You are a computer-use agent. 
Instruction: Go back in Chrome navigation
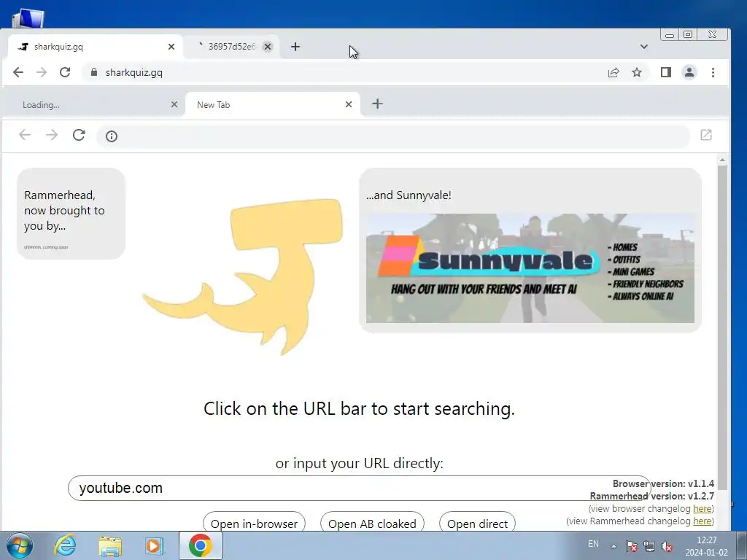18,72
